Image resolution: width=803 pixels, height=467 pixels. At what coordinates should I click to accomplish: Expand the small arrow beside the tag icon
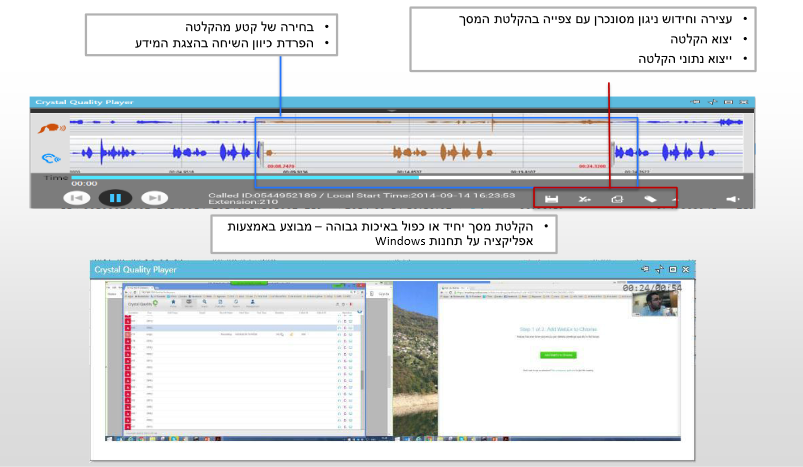pos(674,199)
